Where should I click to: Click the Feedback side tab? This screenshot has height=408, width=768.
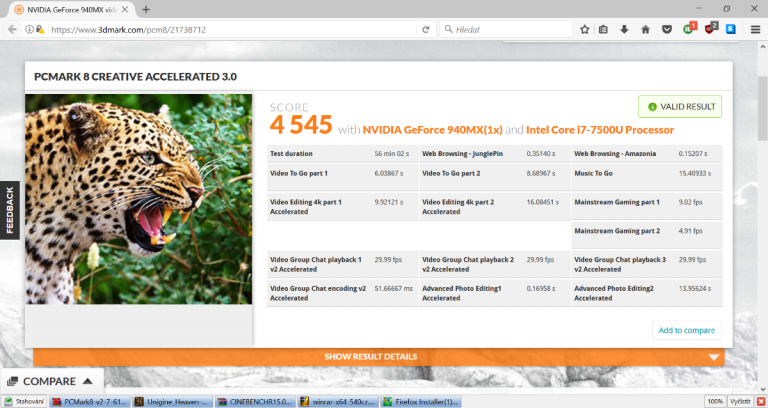[x=10, y=210]
